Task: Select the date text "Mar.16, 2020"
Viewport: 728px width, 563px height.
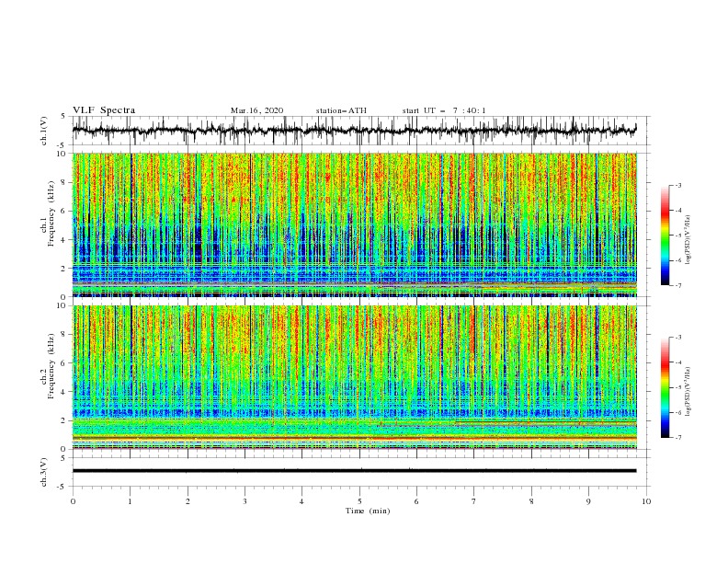Action: (x=256, y=110)
